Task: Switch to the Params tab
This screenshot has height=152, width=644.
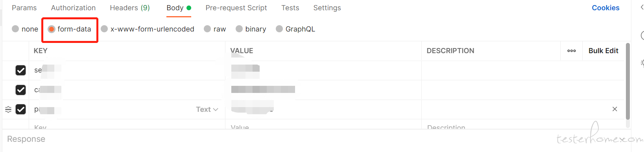Action: click(24, 8)
